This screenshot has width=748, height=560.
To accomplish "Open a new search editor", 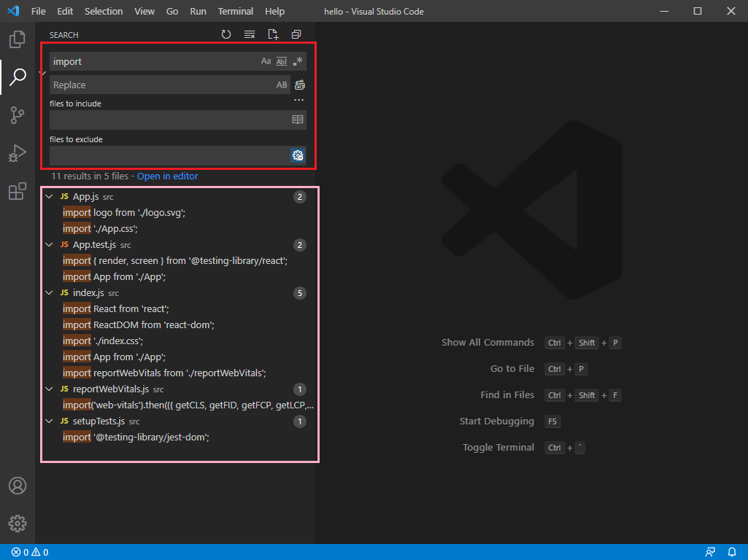I will pos(273,34).
